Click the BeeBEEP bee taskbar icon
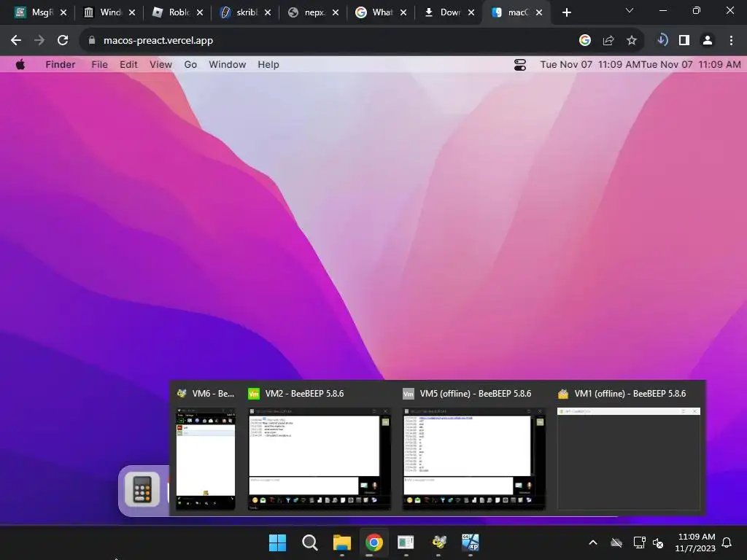The image size is (747, 560). (438, 542)
